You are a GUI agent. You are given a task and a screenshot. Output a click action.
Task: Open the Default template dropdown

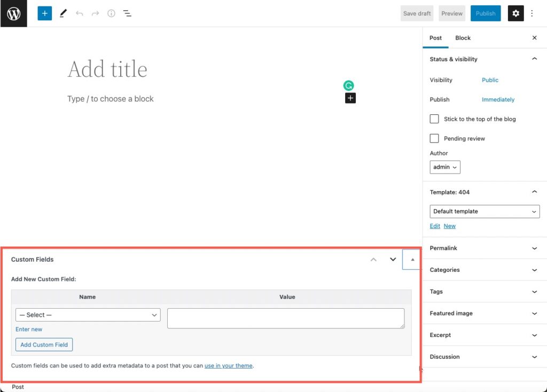(484, 211)
